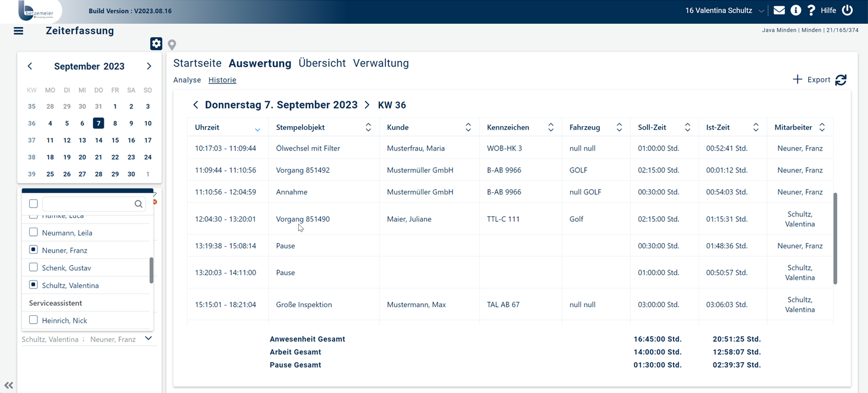Select the Auswertung tab
Screen dimensions: 868x393
(x=260, y=63)
